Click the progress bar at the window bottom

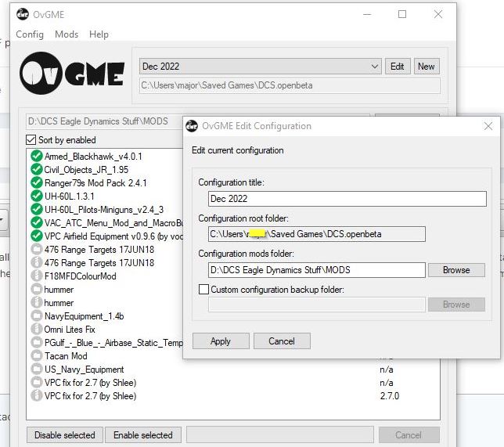(280, 434)
